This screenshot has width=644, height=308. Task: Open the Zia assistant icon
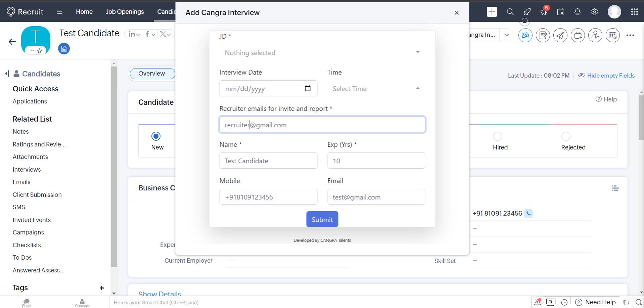525,35
